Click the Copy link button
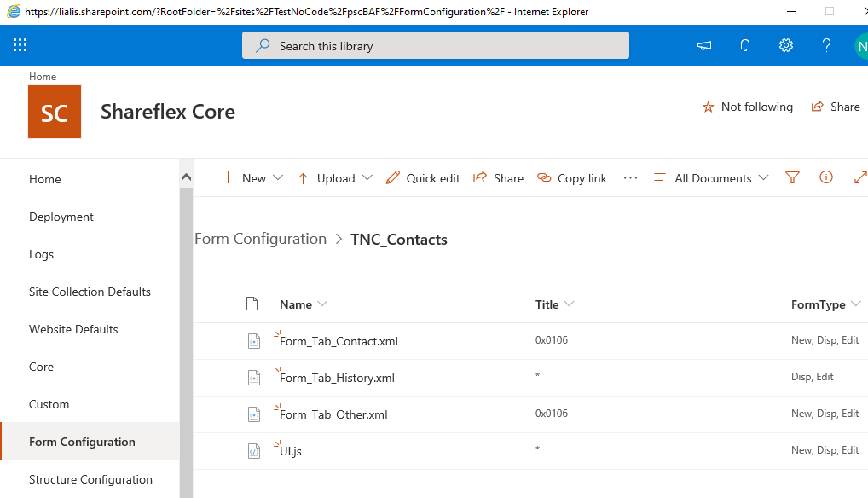This screenshot has width=868, height=498. 572,178
